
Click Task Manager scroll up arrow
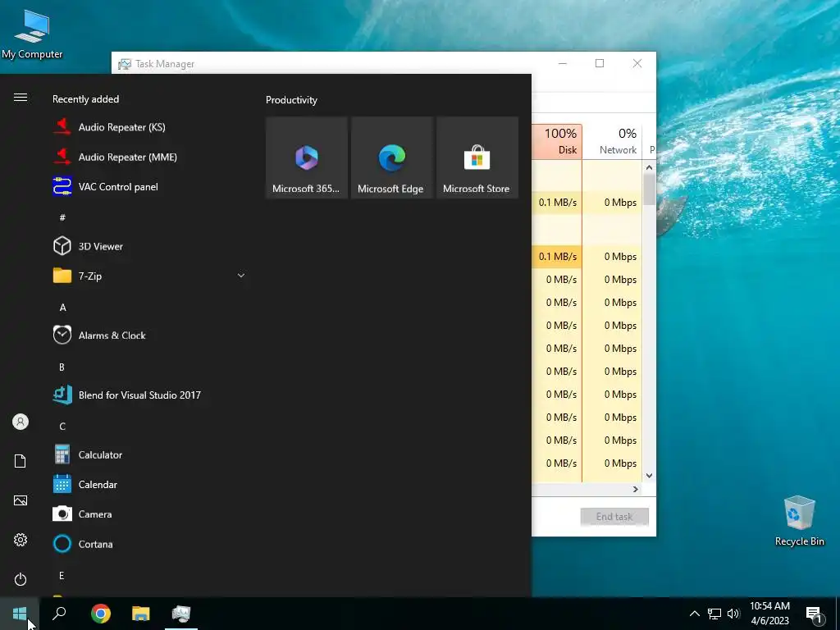(650, 167)
